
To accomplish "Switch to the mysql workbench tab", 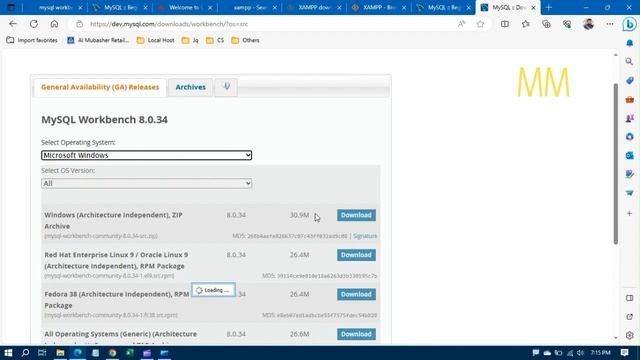I will [55, 7].
